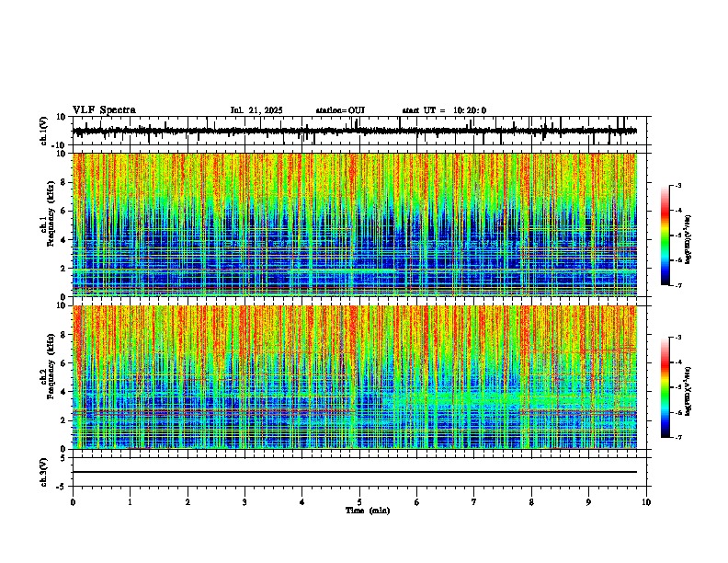
Task: Click the 'station=OUJ' header label
Action: coord(340,110)
